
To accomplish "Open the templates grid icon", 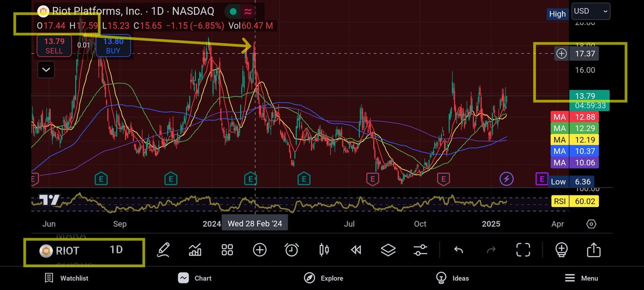I will click(228, 250).
